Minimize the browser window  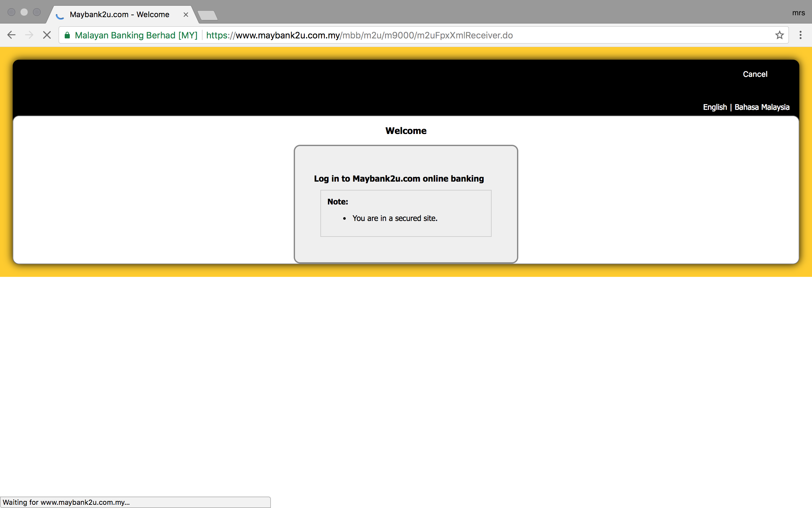[x=24, y=12]
